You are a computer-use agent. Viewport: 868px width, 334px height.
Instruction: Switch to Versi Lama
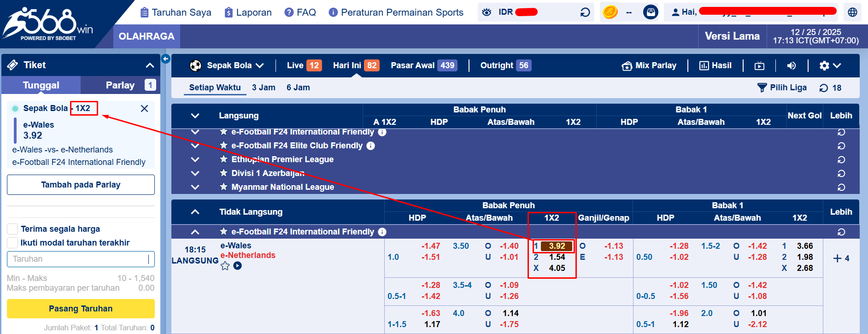[732, 36]
